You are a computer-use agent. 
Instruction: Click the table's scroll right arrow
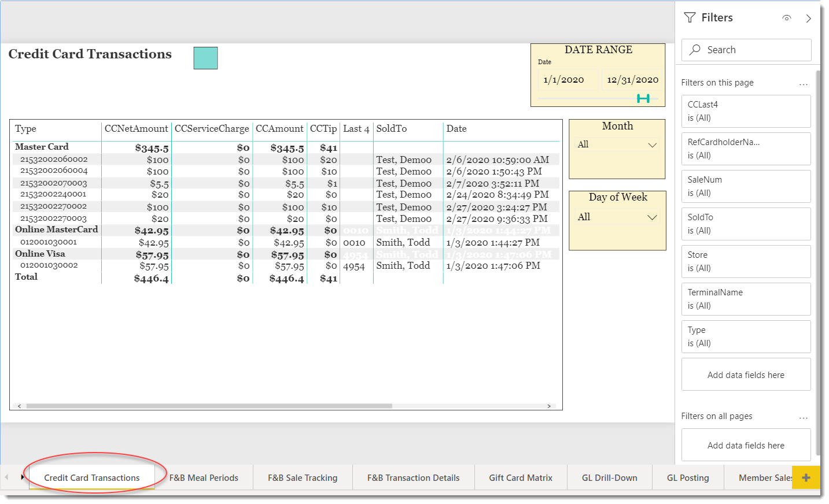click(549, 406)
